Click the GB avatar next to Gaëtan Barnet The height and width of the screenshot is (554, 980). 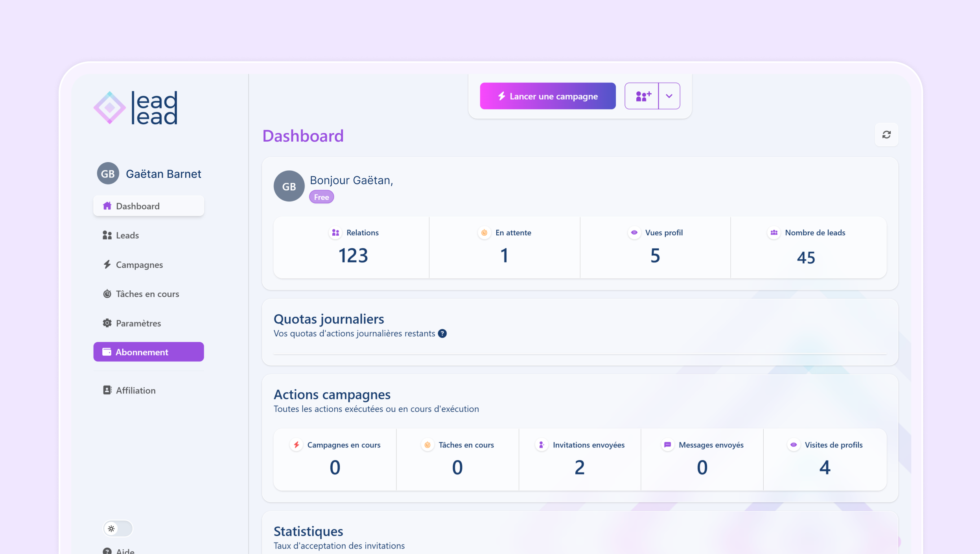(108, 174)
